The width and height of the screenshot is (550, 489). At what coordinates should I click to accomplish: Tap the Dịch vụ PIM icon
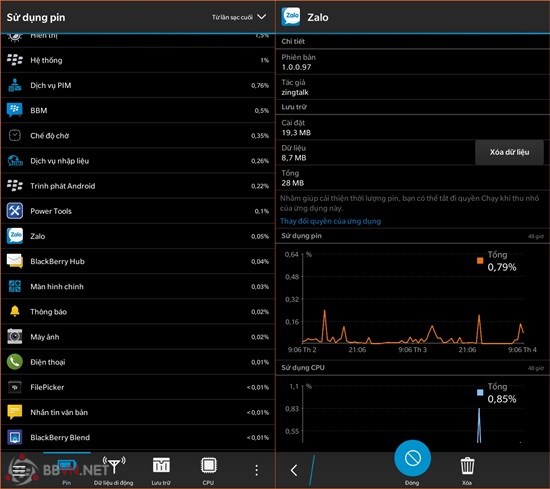15,85
